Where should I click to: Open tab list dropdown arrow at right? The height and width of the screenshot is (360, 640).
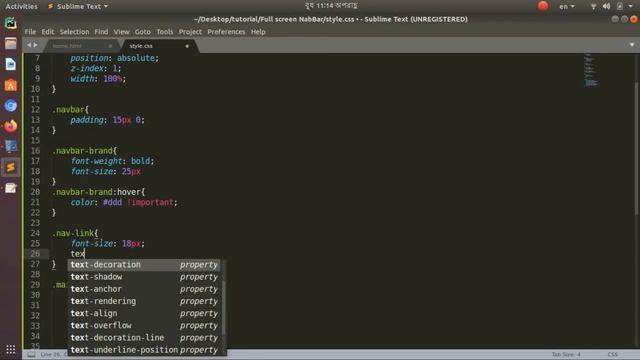631,45
